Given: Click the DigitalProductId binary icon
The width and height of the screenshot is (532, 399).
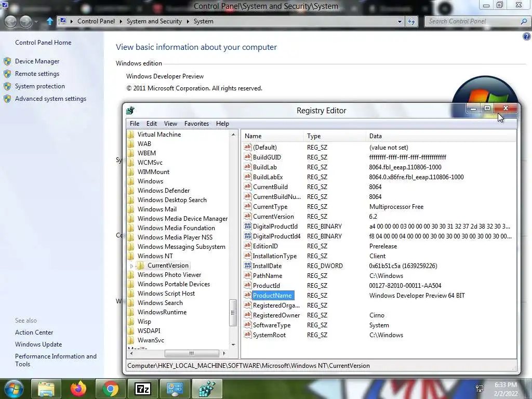Looking at the screenshot, I should tap(248, 226).
